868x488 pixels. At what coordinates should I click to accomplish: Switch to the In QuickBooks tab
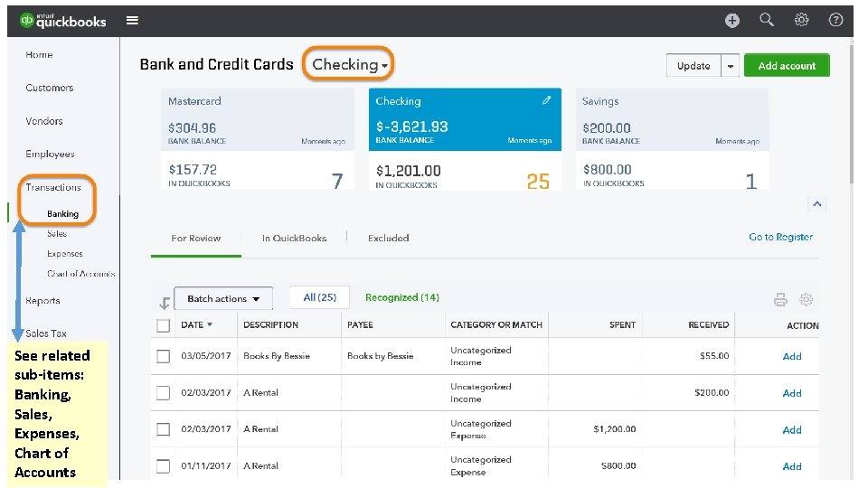294,239
